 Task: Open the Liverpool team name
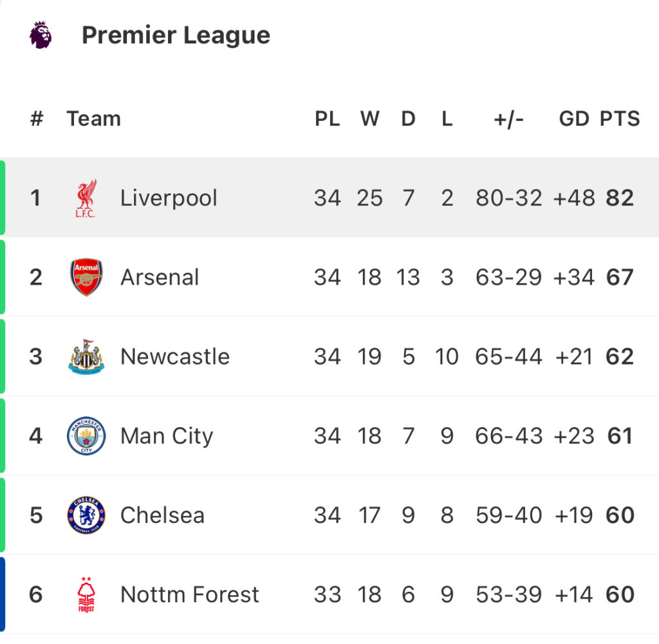(169, 198)
